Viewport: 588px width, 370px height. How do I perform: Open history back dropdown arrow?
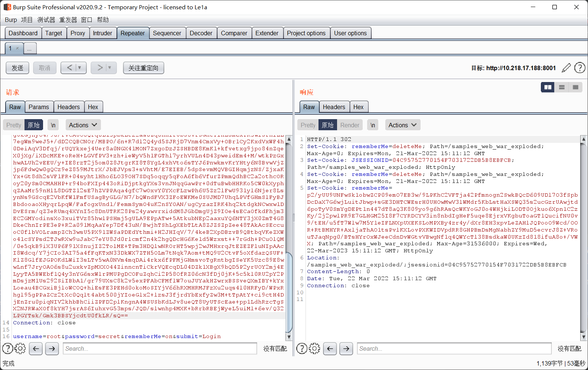(x=79, y=68)
